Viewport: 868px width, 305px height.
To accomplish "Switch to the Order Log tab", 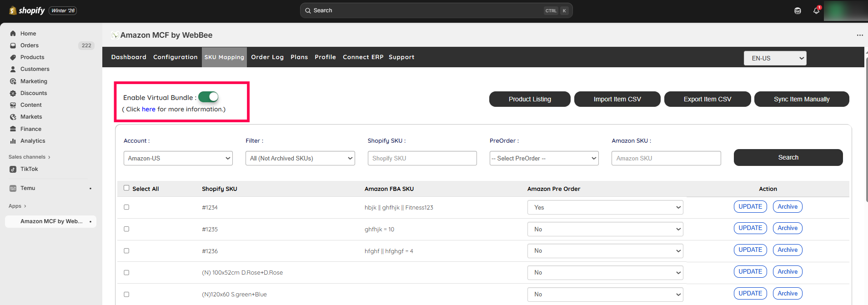I will click(267, 57).
